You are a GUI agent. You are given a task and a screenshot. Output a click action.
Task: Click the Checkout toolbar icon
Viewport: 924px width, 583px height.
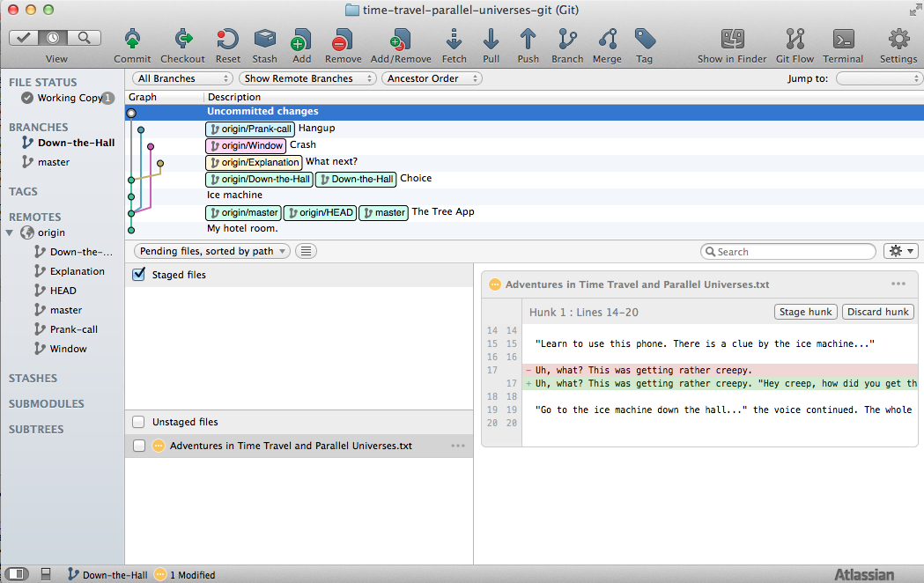[x=183, y=40]
